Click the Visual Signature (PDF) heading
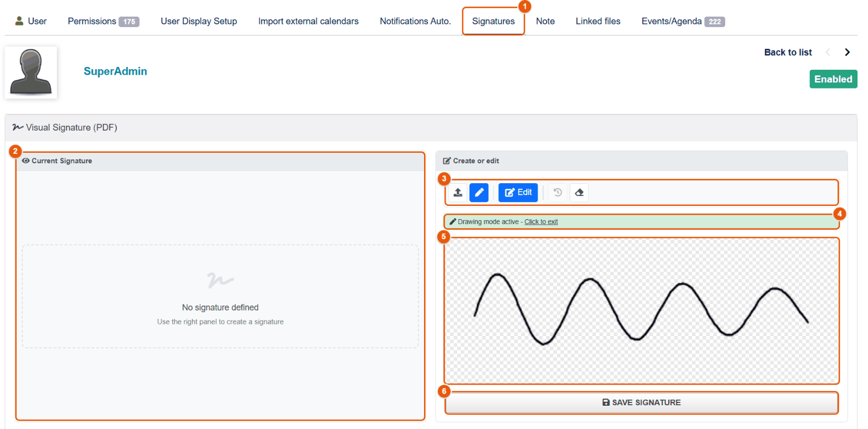 click(x=71, y=127)
